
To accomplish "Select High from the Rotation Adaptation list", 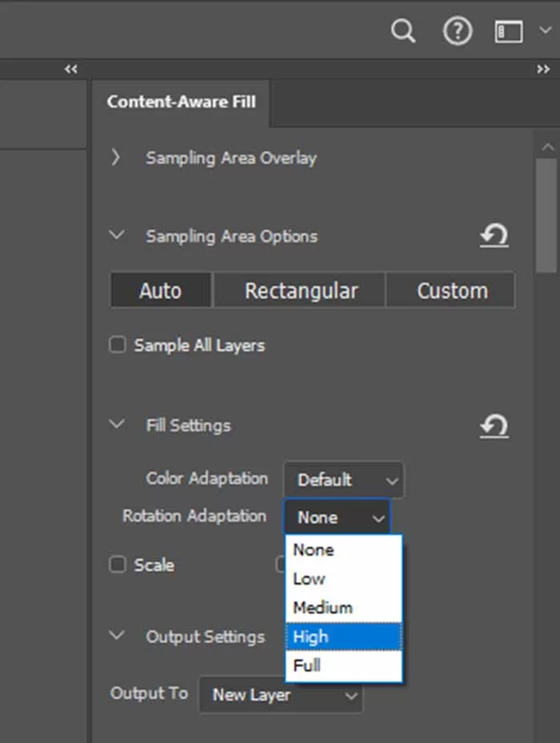I will click(x=343, y=637).
